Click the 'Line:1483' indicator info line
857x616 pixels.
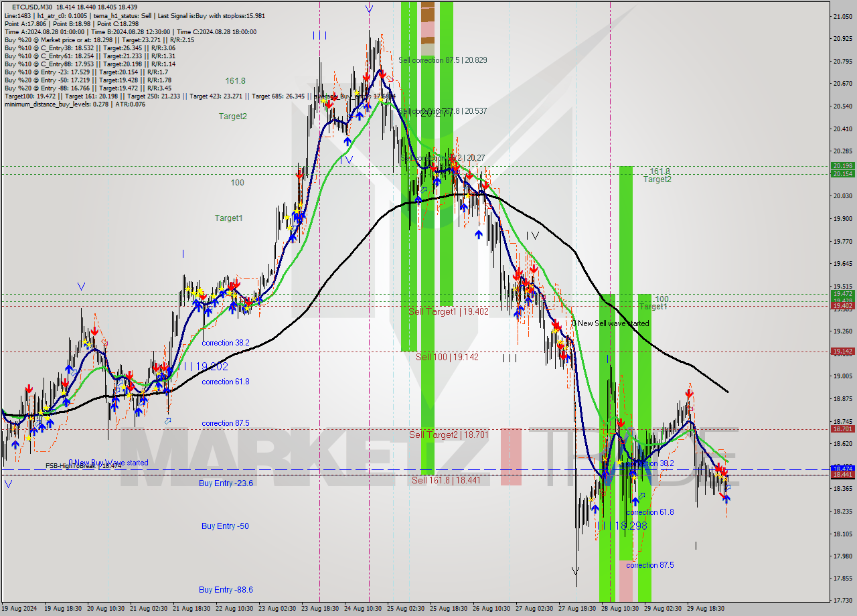[135, 15]
